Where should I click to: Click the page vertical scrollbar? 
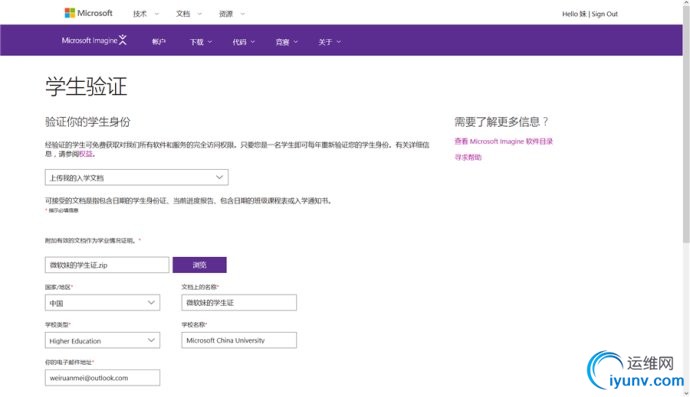686,123
